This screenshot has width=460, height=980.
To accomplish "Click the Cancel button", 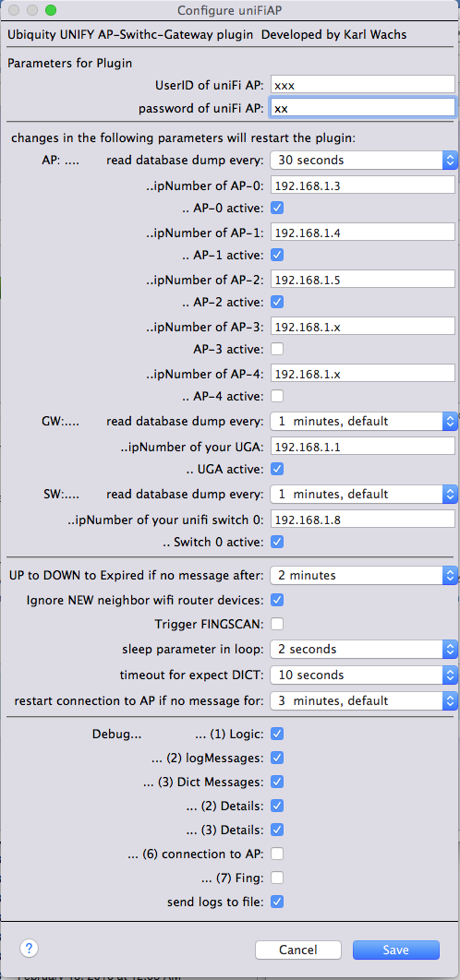I will point(298,950).
